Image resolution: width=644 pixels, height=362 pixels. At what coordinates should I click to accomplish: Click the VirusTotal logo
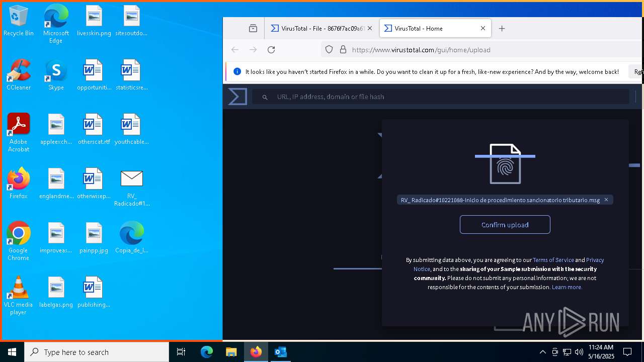237,97
